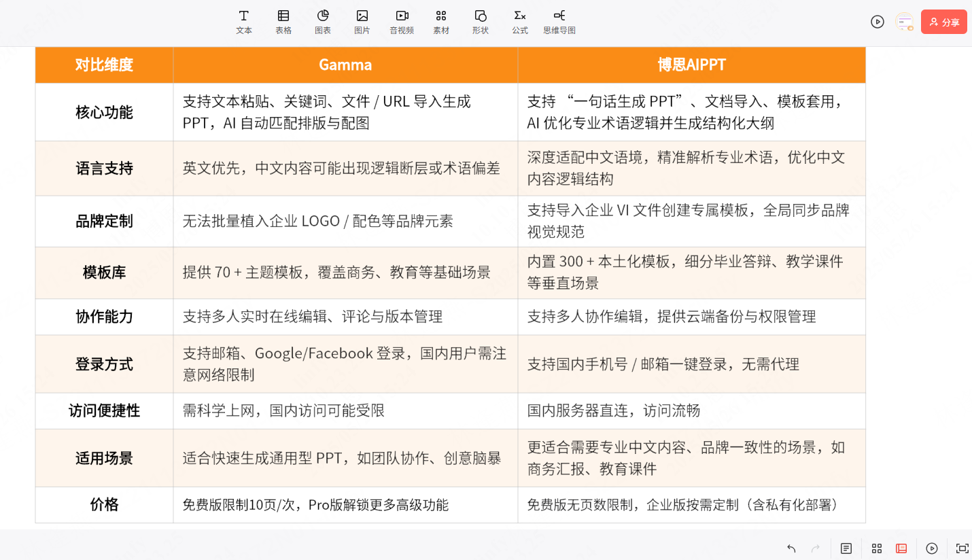This screenshot has width=972, height=560.
Task: Add audio or video with 音视频
Action: click(x=402, y=22)
